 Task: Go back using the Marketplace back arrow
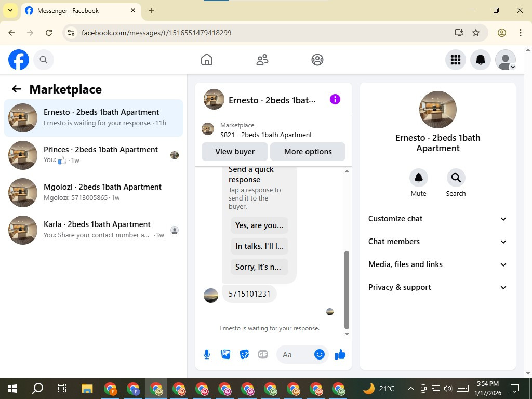click(16, 89)
